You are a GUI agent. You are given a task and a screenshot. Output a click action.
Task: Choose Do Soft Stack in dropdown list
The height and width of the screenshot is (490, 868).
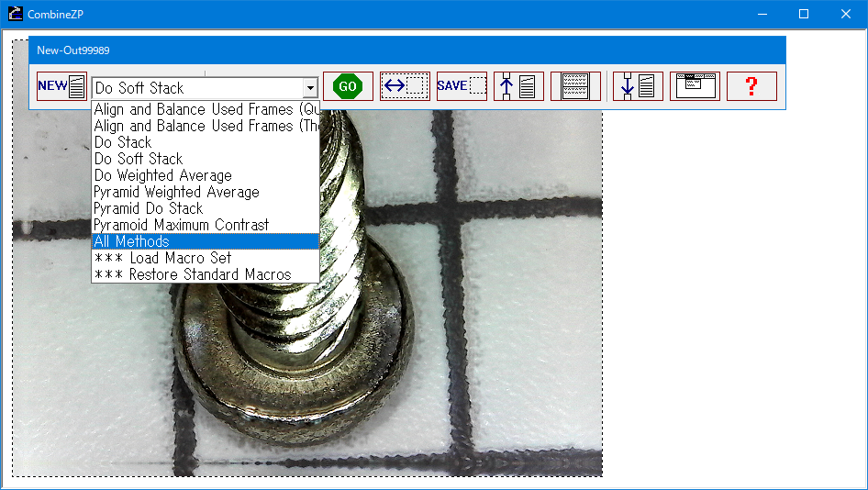[206, 159]
